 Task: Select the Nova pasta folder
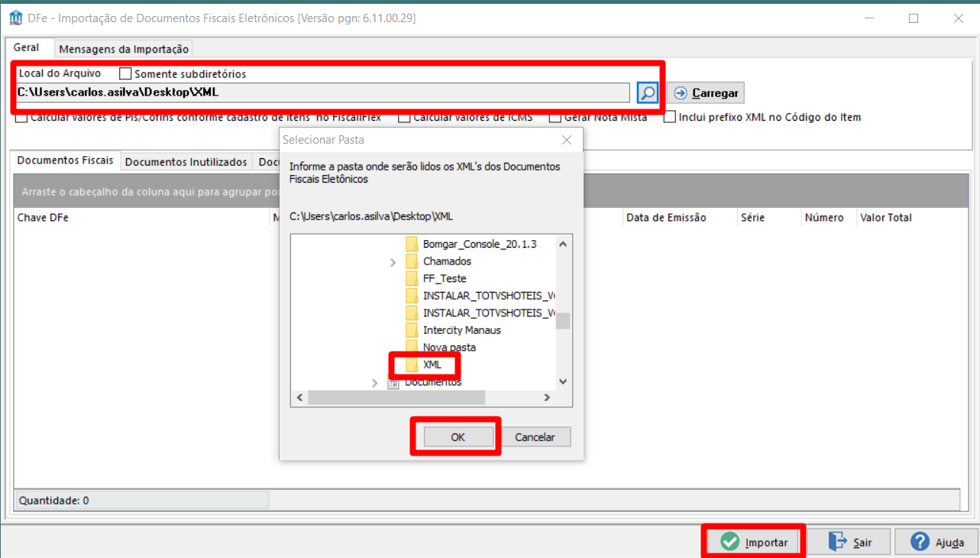[449, 347]
